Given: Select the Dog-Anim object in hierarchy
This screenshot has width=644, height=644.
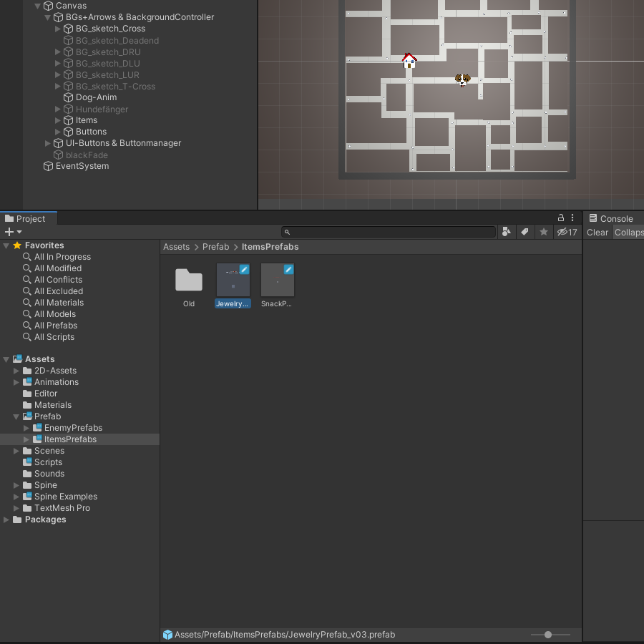Looking at the screenshot, I should point(96,97).
